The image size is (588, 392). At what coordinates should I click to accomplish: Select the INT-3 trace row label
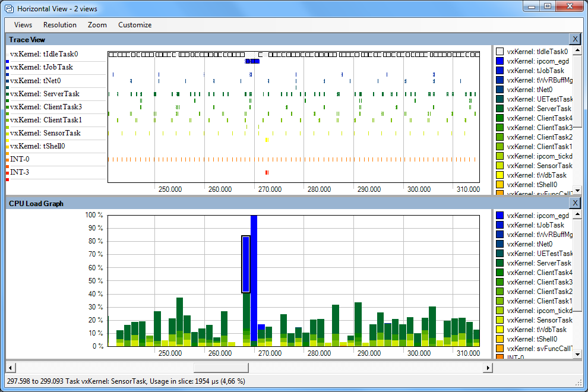point(20,172)
